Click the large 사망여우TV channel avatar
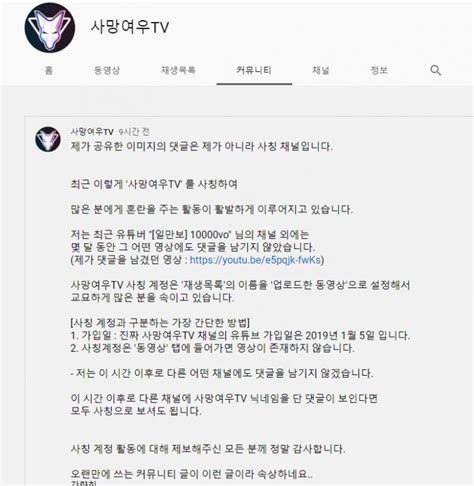The height and width of the screenshot is (486, 474). click(x=50, y=27)
